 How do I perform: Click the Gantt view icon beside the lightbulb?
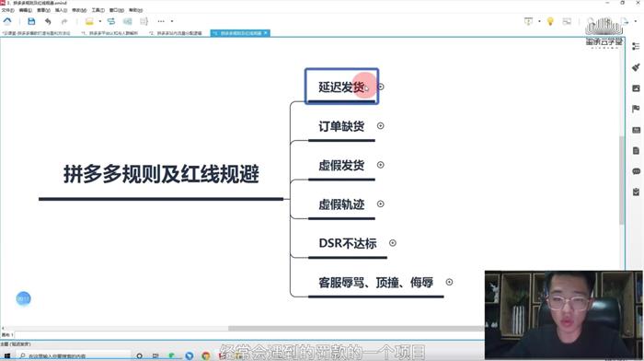567,21
